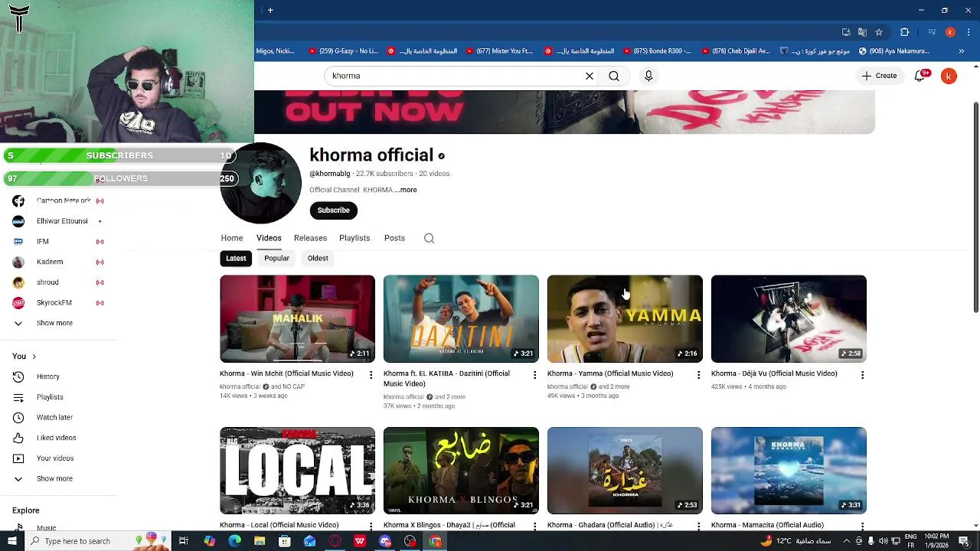This screenshot has width=980, height=551.
Task: Play Ghadara audio thumbnail
Action: point(625,471)
